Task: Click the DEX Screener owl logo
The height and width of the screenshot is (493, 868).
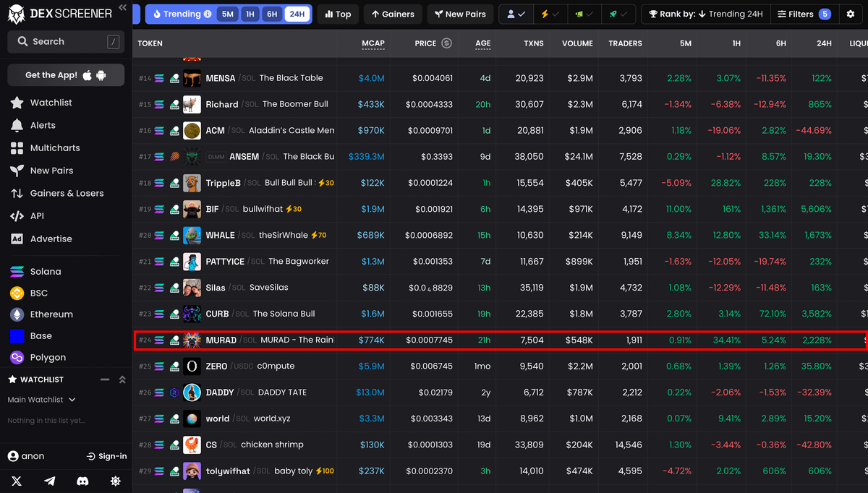Action: pyautogui.click(x=17, y=13)
